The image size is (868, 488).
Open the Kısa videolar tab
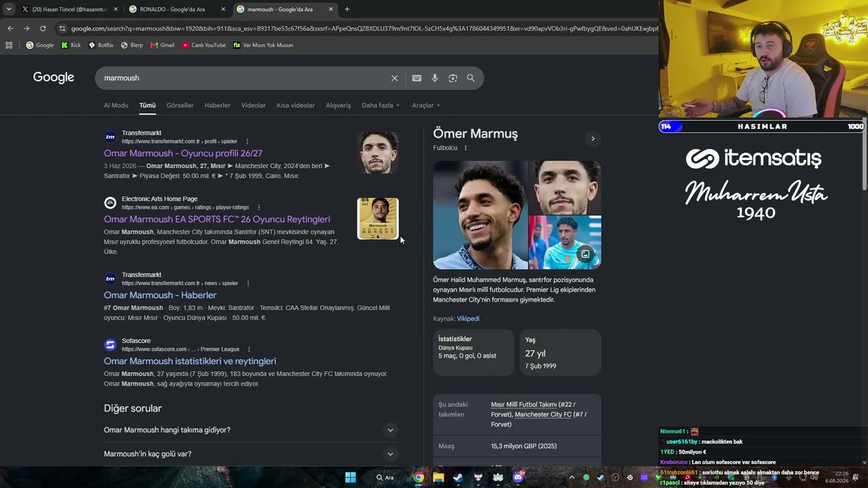click(x=296, y=106)
